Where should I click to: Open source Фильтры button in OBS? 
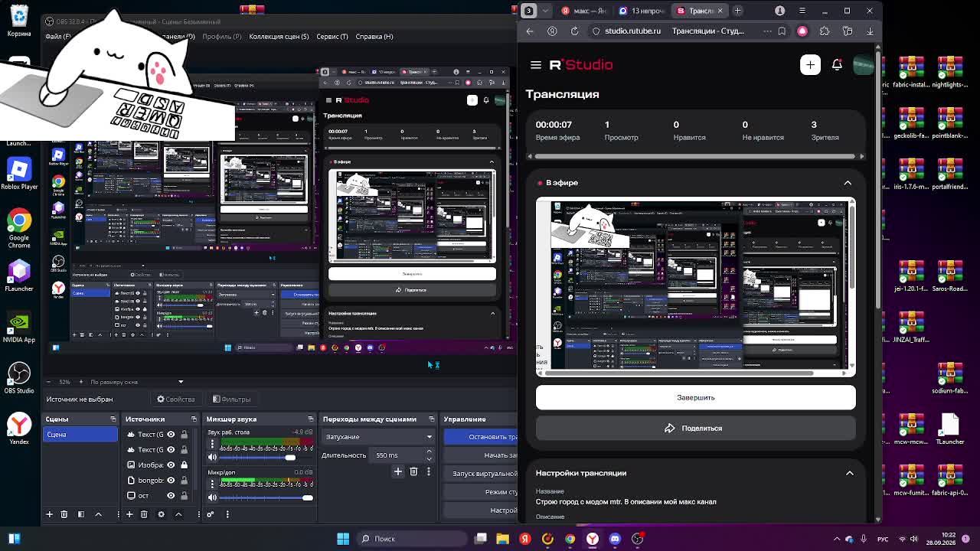pos(231,399)
